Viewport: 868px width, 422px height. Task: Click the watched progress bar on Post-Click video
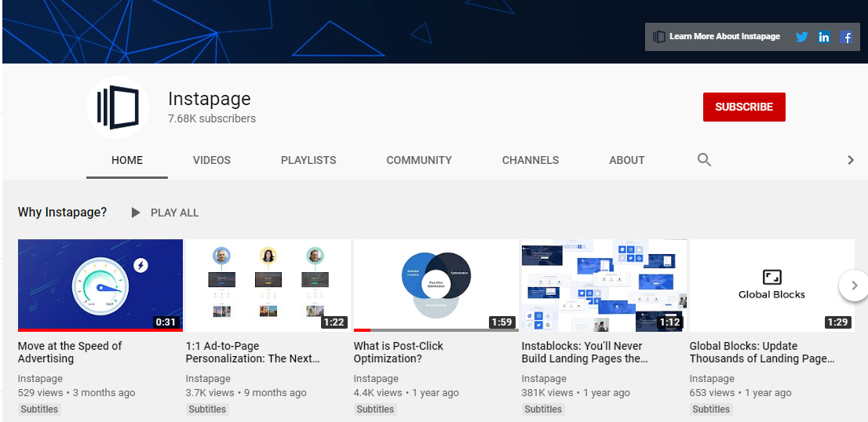[436, 330]
